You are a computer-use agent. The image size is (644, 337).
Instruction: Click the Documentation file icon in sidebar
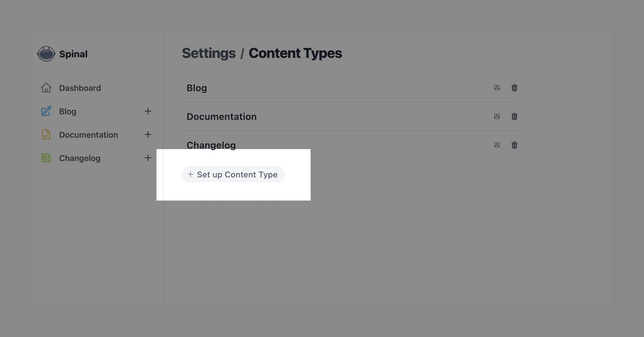tap(46, 134)
